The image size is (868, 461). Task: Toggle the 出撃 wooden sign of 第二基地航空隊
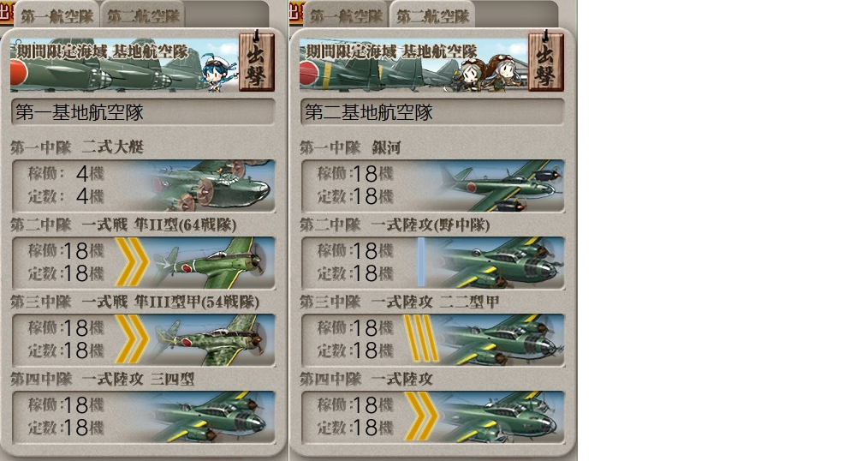click(x=546, y=61)
